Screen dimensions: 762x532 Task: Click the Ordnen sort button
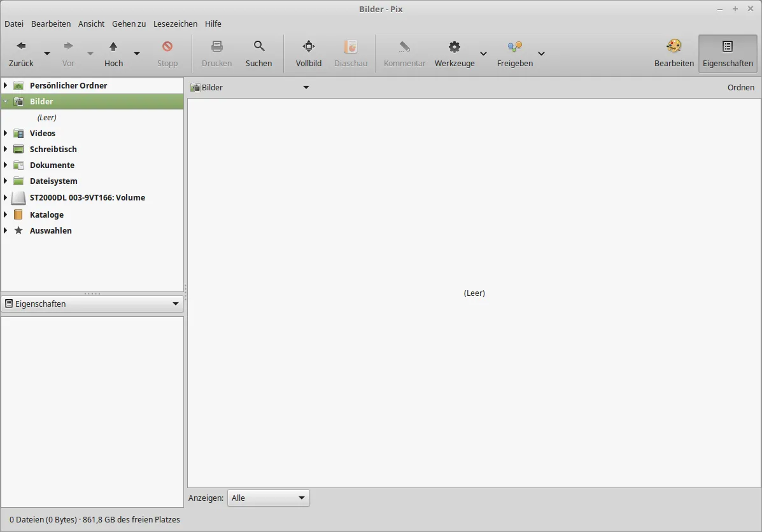point(740,88)
